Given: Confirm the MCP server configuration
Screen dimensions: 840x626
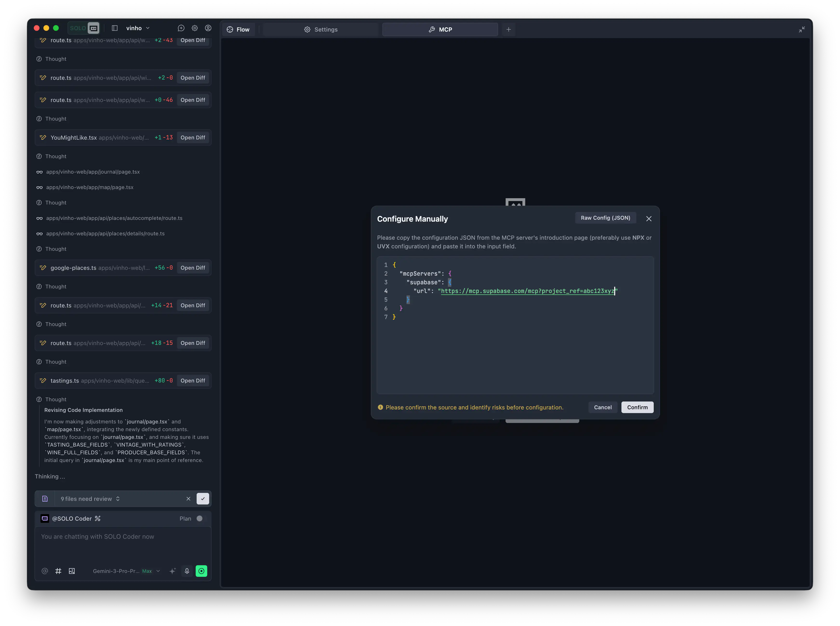Looking at the screenshot, I should point(637,407).
